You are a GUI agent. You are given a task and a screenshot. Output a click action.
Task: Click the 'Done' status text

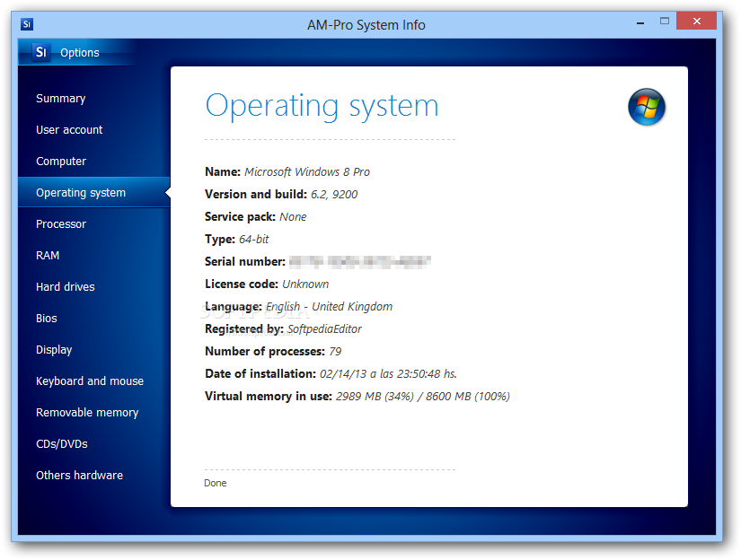tap(215, 483)
